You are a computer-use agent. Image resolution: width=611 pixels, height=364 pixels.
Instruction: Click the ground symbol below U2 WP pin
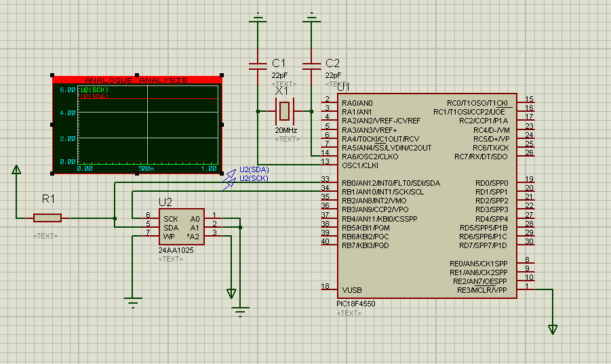[132, 302]
